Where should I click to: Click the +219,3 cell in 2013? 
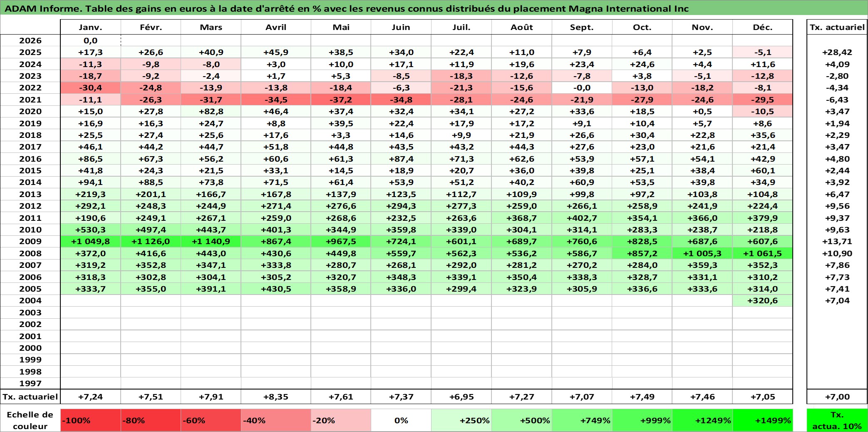coord(90,194)
